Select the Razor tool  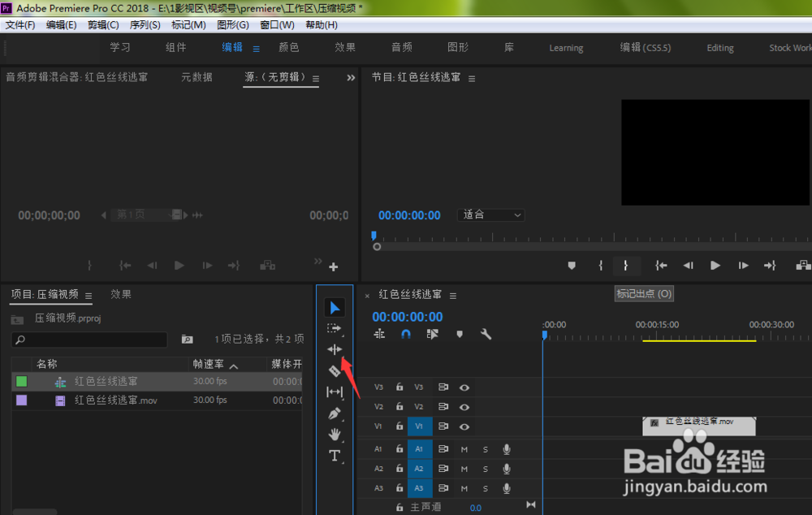335,370
